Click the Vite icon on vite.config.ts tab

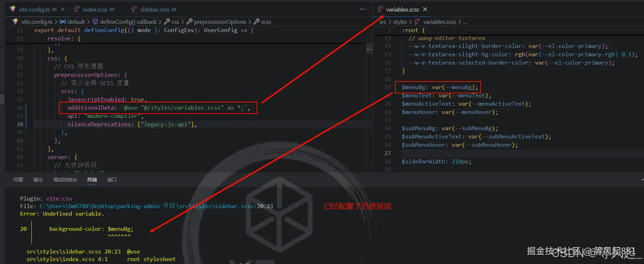tap(13, 9)
